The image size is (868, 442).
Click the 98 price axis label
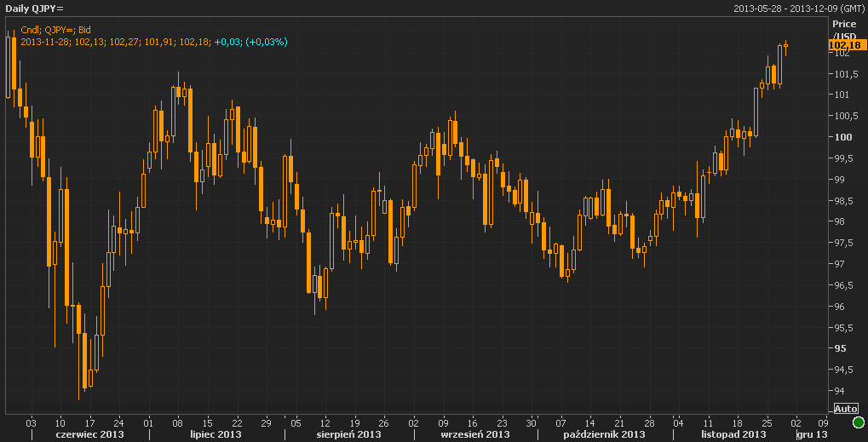point(841,221)
